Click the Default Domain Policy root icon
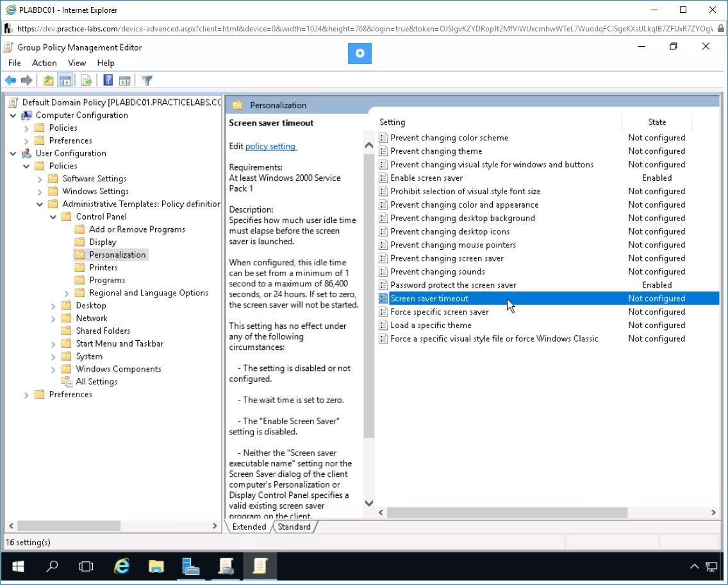Image resolution: width=728 pixels, height=585 pixels. tap(13, 103)
